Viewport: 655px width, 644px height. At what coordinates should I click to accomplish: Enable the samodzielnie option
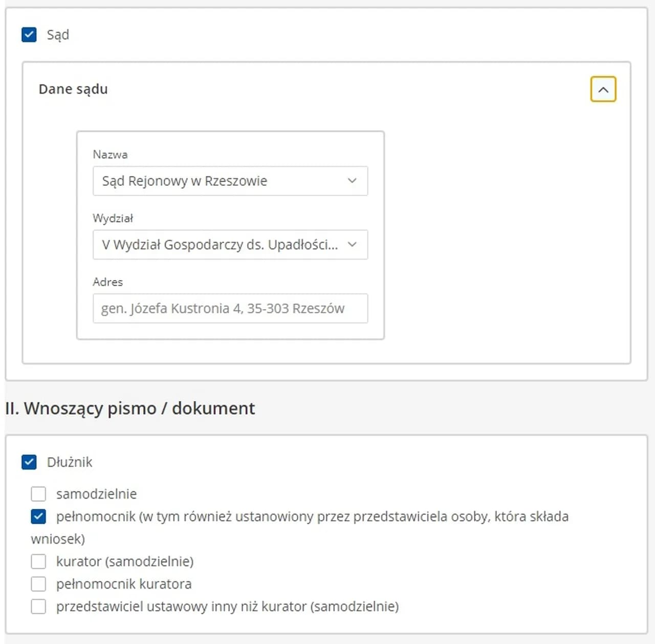point(38,493)
